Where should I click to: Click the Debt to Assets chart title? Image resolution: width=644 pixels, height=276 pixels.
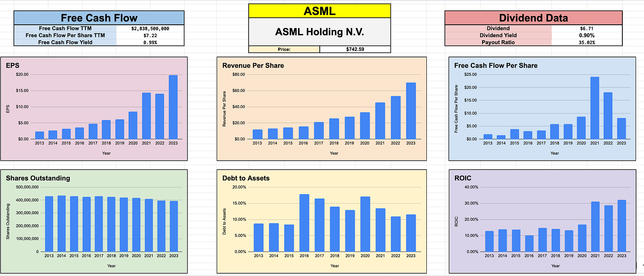246,178
